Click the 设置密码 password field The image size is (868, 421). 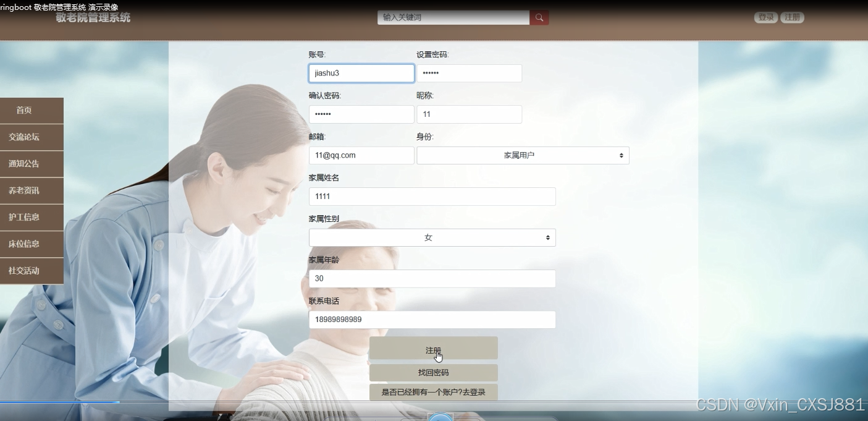click(x=469, y=73)
